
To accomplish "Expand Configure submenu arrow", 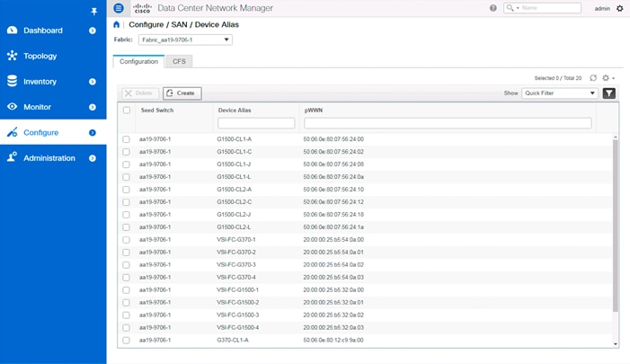I will click(x=93, y=133).
